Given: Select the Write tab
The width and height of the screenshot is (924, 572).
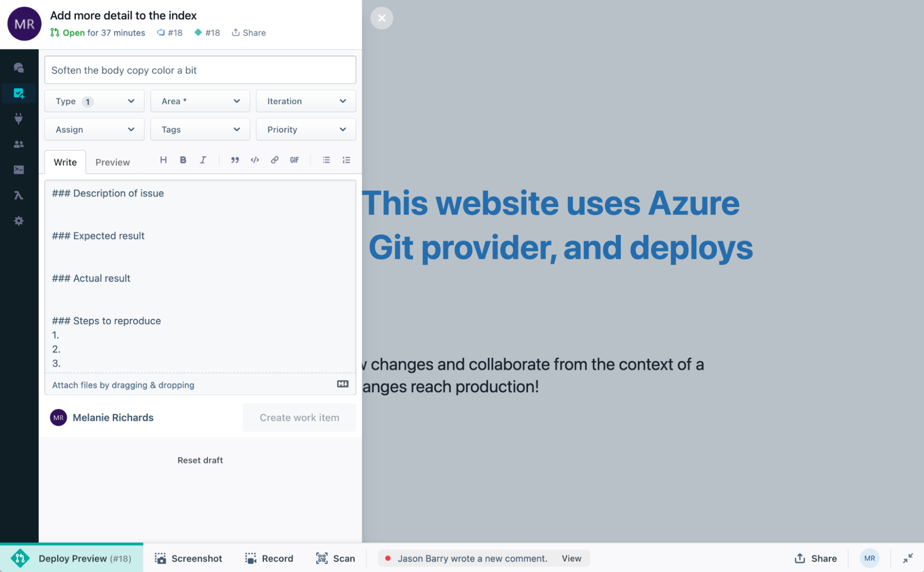Looking at the screenshot, I should tap(65, 162).
